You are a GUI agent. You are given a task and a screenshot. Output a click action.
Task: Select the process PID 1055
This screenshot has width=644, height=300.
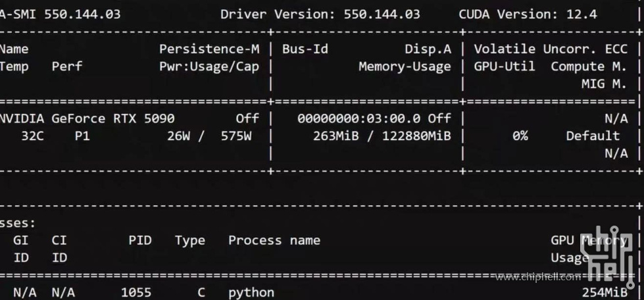click(x=136, y=293)
